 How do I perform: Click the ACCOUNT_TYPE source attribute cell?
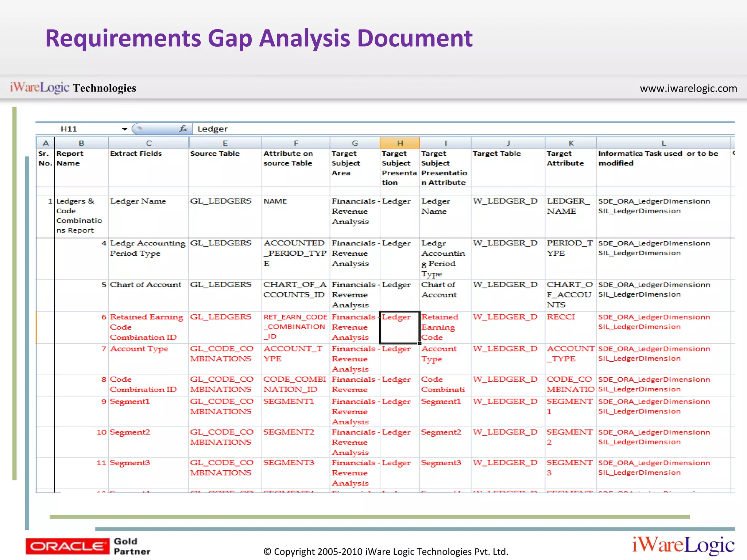[296, 359]
